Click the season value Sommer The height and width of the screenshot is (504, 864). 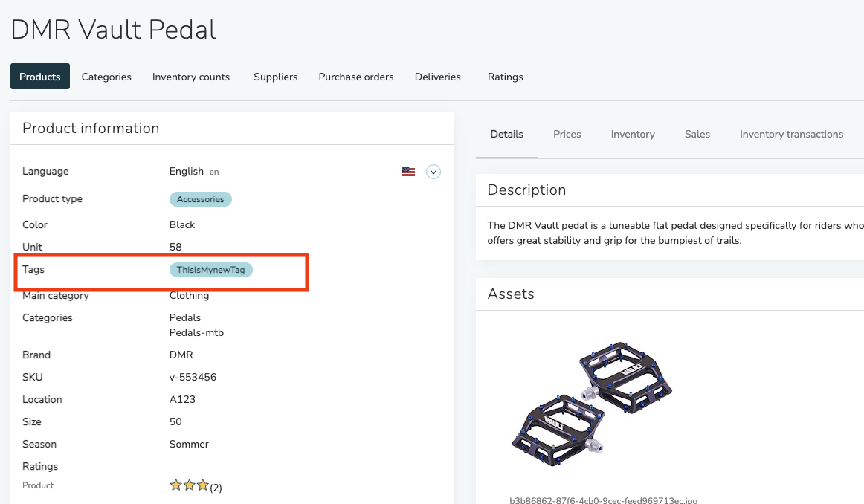189,444
